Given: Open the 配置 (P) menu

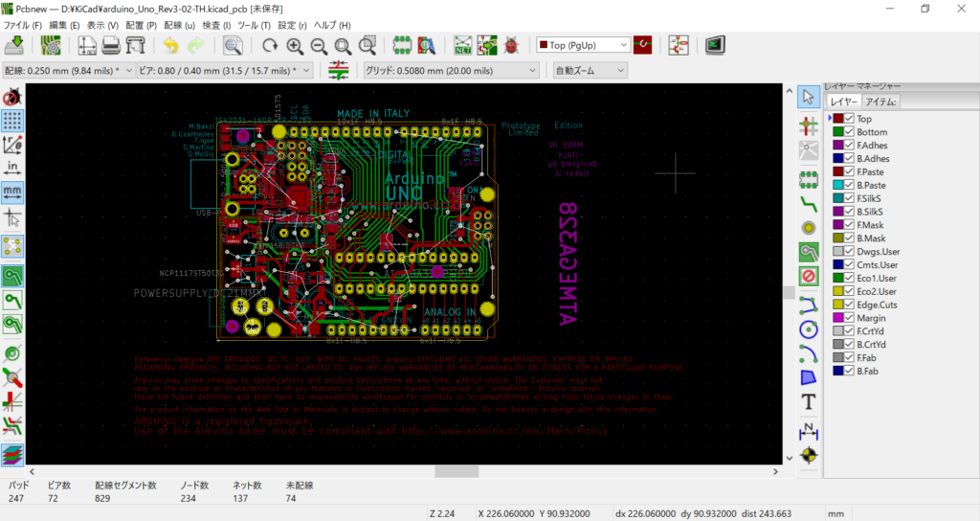Looking at the screenshot, I should coord(141,26).
